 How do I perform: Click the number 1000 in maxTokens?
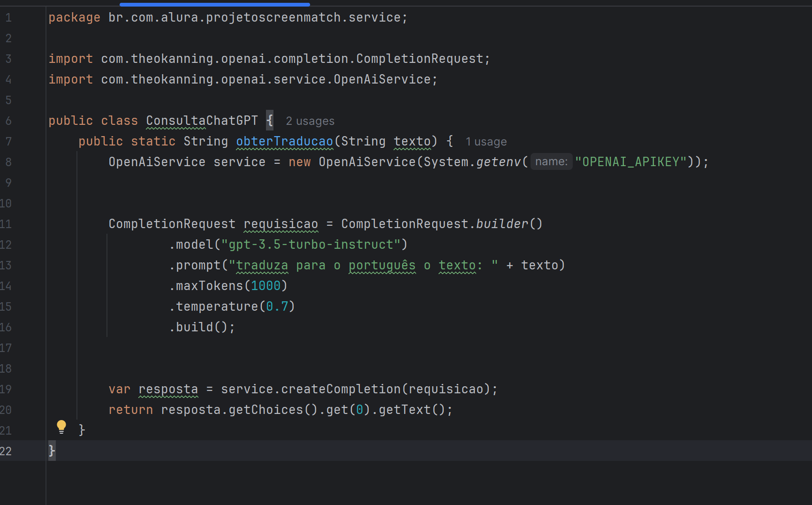click(266, 286)
